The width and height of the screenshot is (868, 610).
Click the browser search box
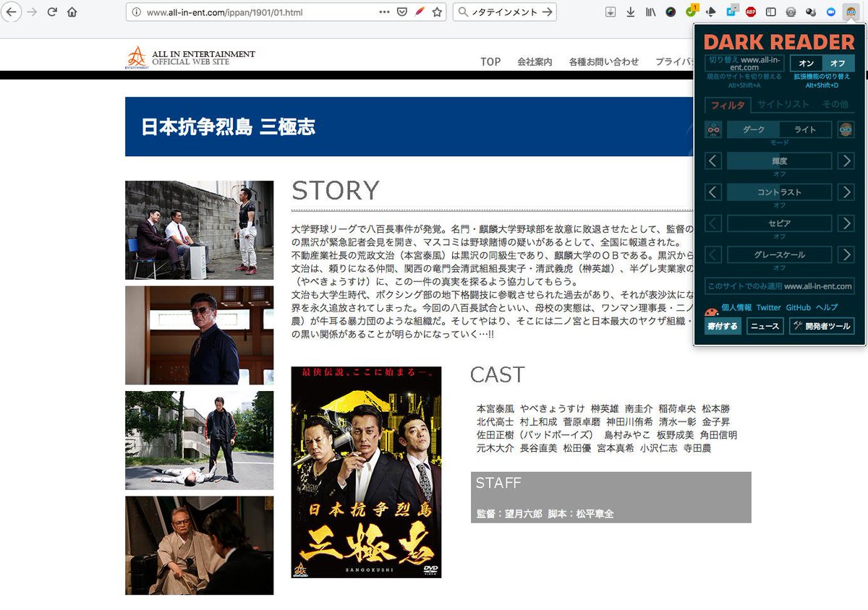[x=504, y=12]
